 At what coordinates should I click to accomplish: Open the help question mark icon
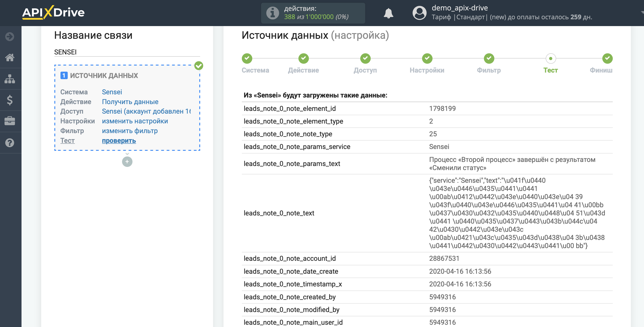(x=10, y=143)
